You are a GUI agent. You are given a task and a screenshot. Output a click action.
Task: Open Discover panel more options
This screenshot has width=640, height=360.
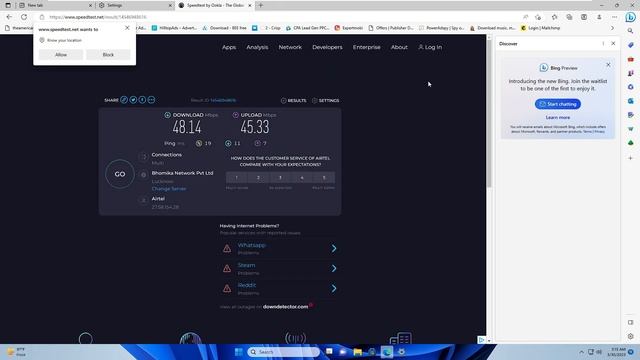pos(603,43)
